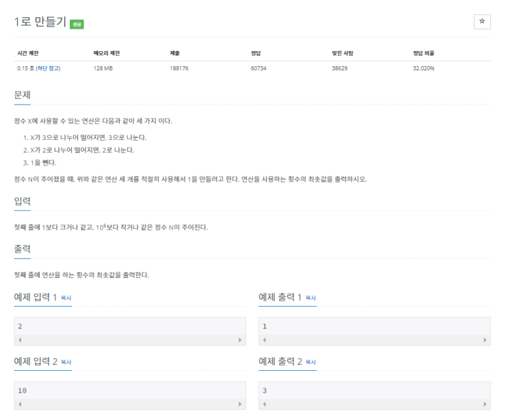Viewport: 508px width, 420px height.
Task: Click the star favorite button
Action: click(x=482, y=22)
